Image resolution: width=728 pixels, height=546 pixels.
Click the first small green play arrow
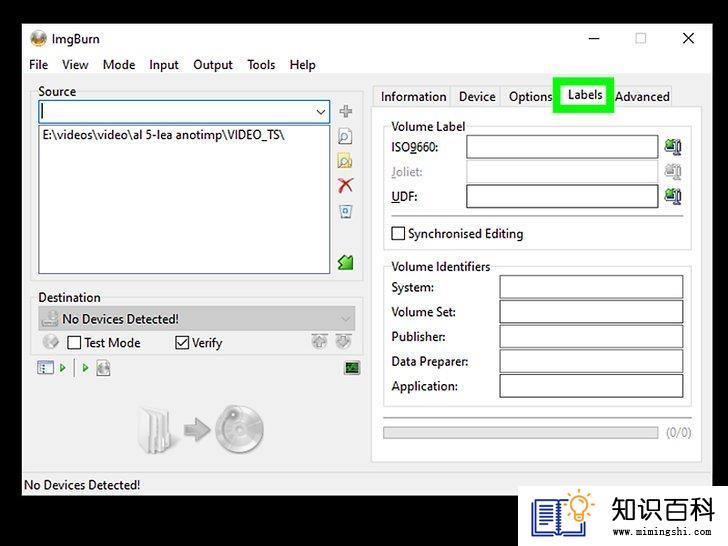pos(63,368)
